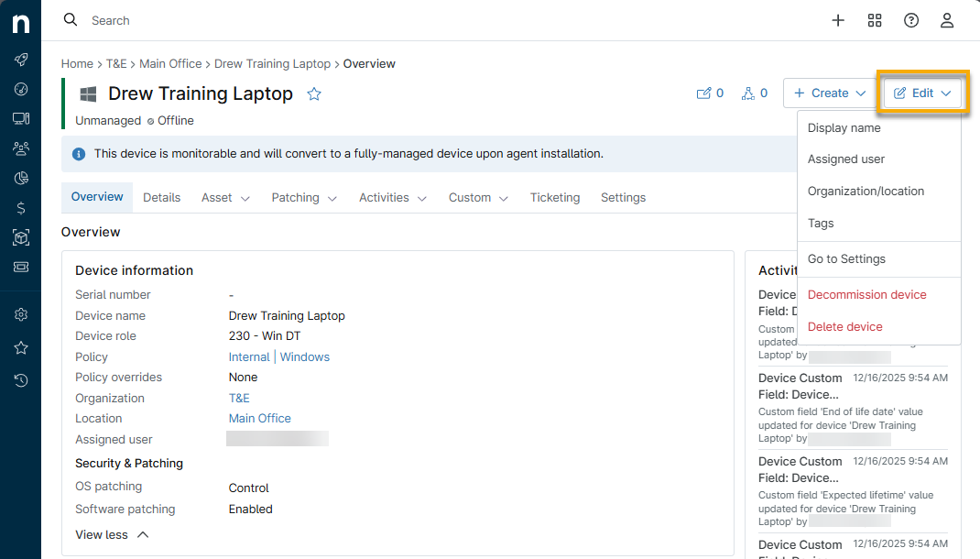
Task: Open the Main Office location link
Action: (x=259, y=418)
